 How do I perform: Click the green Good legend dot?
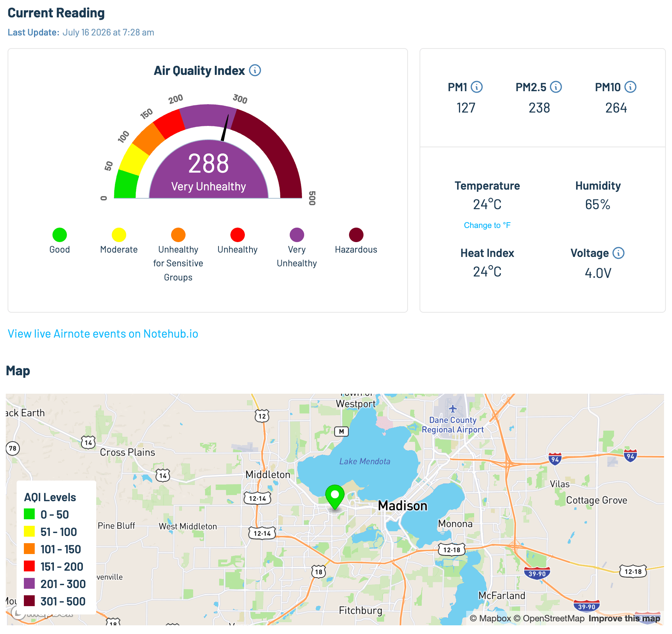click(60, 235)
